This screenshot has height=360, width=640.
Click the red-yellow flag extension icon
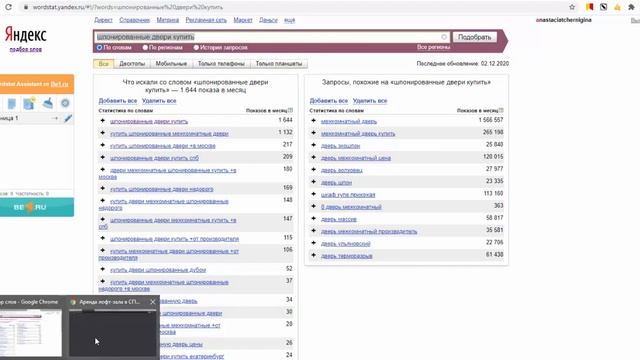coord(589,7)
